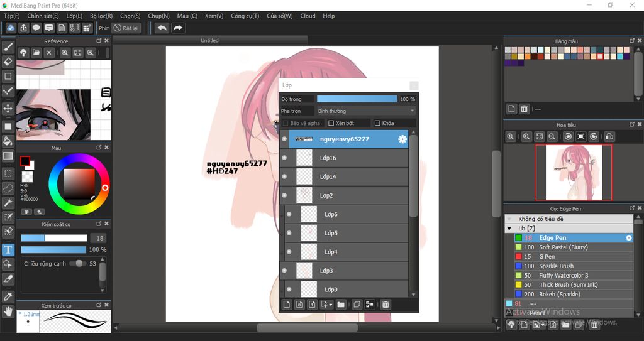Image resolution: width=644 pixels, height=341 pixels.
Task: Select the Bucket fill tool
Action: pyautogui.click(x=8, y=141)
